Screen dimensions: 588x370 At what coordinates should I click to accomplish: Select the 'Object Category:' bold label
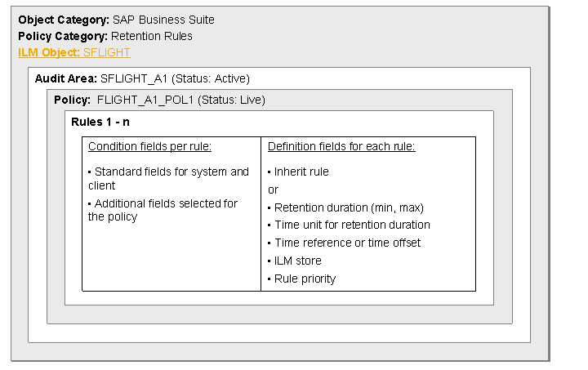point(62,19)
